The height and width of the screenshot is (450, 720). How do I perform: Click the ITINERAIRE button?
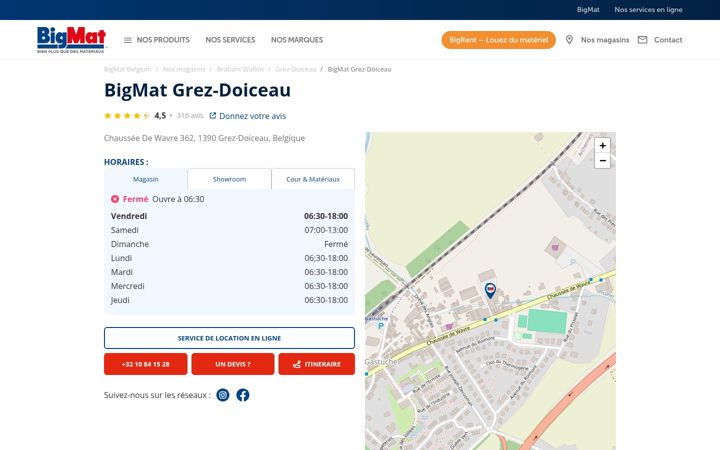[316, 364]
